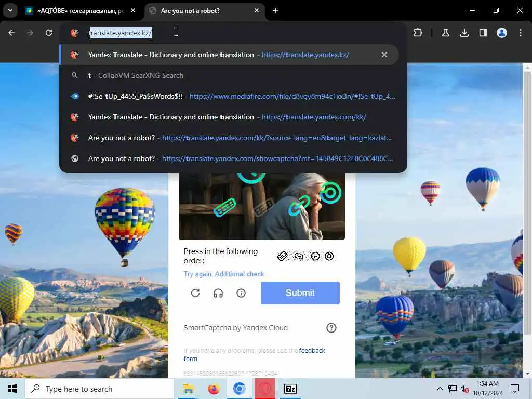Screen dimensions: 532x399
Task: Open the tab search dropdown arrow
Action: pos(10,10)
